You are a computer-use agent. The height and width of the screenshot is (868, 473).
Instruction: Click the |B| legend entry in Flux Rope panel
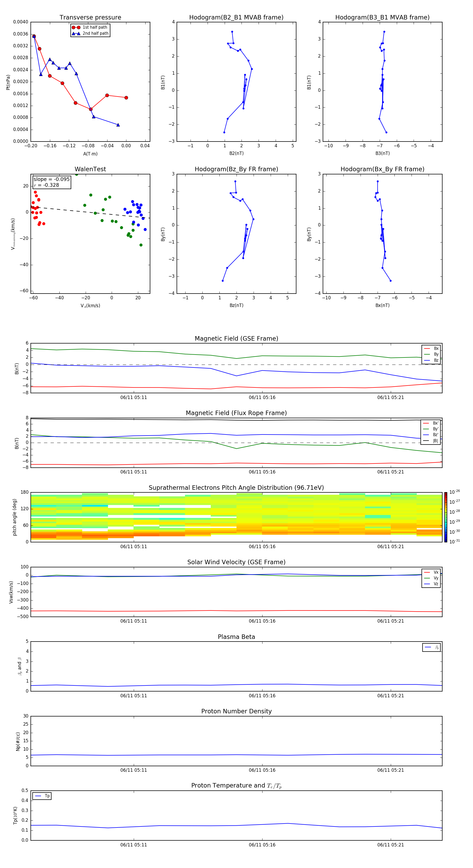[x=431, y=441]
